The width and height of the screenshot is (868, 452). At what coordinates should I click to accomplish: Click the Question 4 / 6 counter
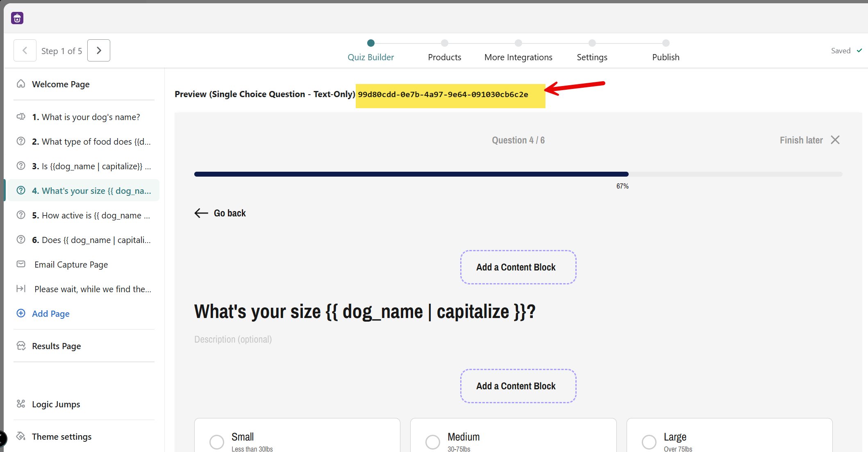tap(518, 140)
